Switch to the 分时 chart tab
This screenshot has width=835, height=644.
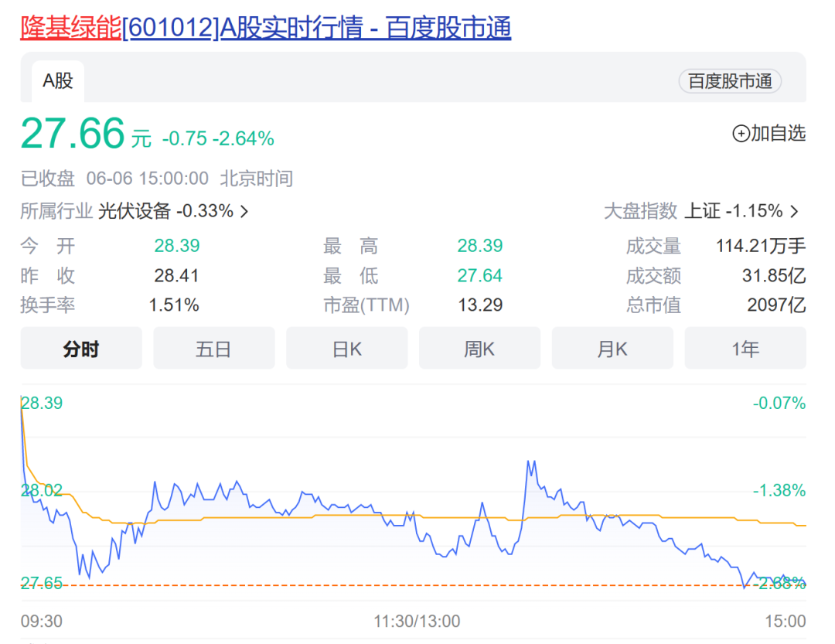(81, 349)
